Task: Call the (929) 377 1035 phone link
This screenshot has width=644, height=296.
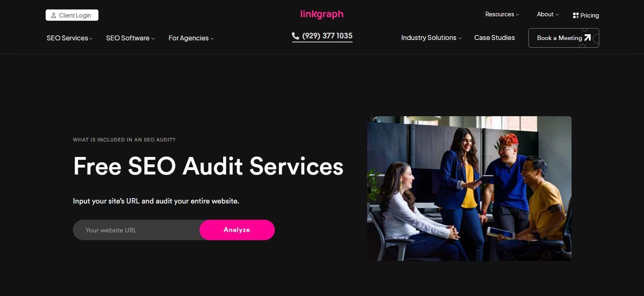Action: [x=322, y=36]
